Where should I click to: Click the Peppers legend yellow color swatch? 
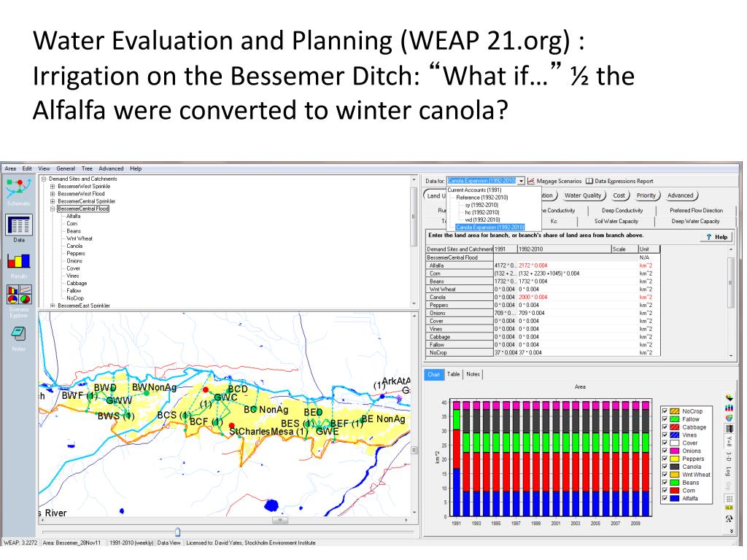675,459
